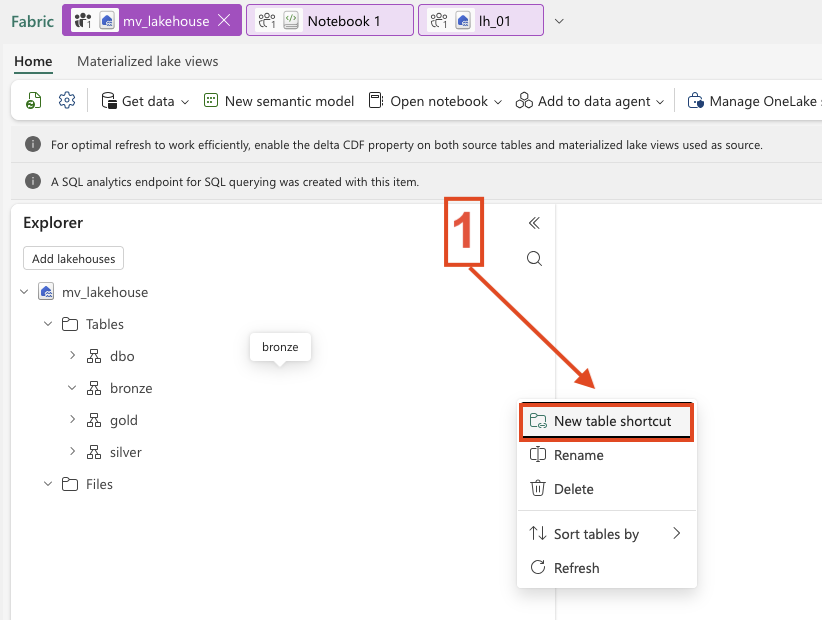The width and height of the screenshot is (822, 620).
Task: Expand the dbo schema node
Action: coord(72,356)
